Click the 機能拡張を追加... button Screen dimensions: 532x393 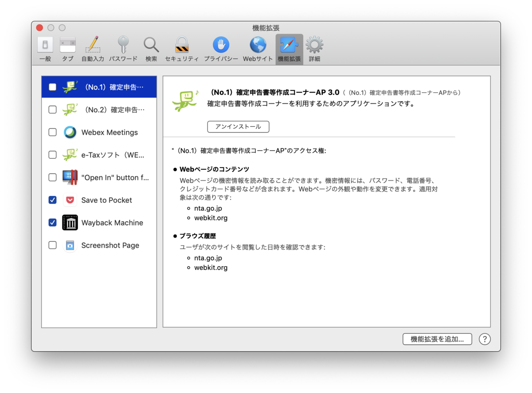click(x=437, y=339)
